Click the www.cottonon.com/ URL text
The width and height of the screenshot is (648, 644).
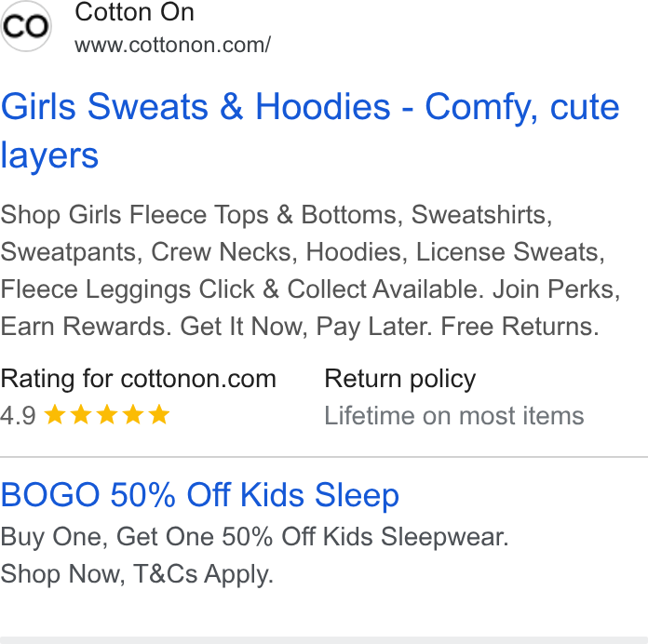pos(173,45)
